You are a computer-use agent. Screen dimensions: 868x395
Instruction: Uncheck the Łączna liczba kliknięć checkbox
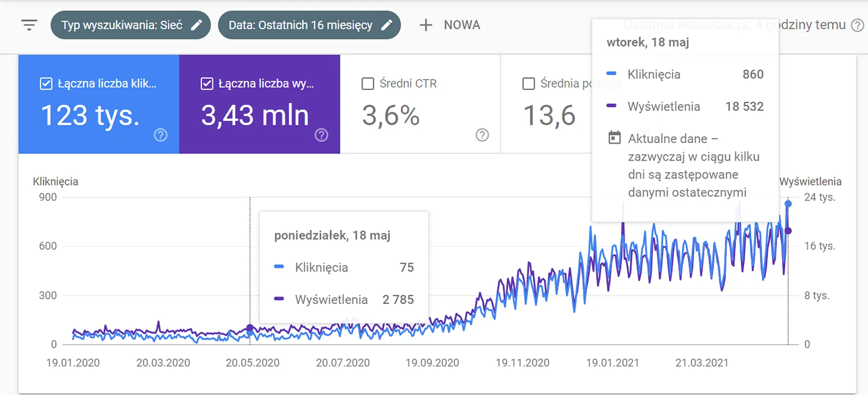[x=46, y=84]
